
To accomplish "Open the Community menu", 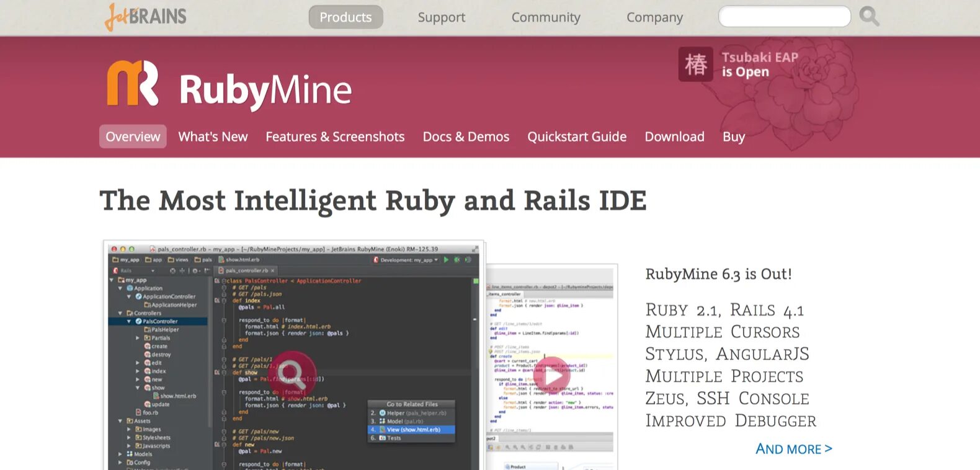I will point(546,17).
